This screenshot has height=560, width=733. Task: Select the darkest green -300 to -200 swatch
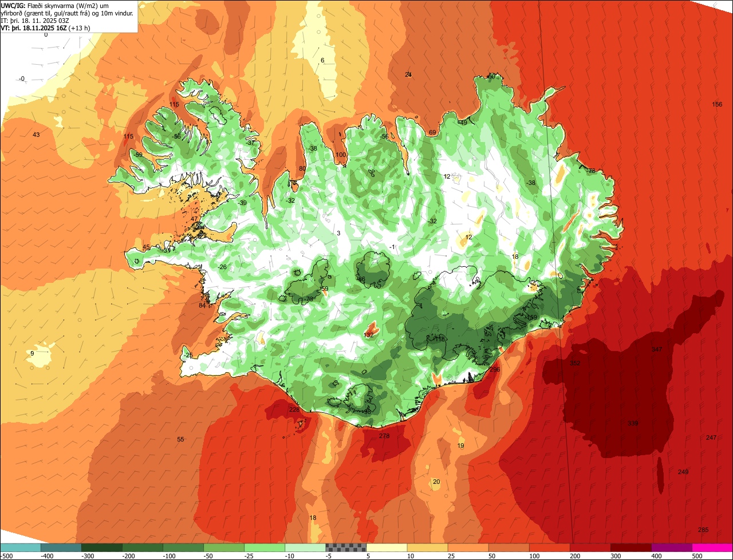click(x=101, y=547)
